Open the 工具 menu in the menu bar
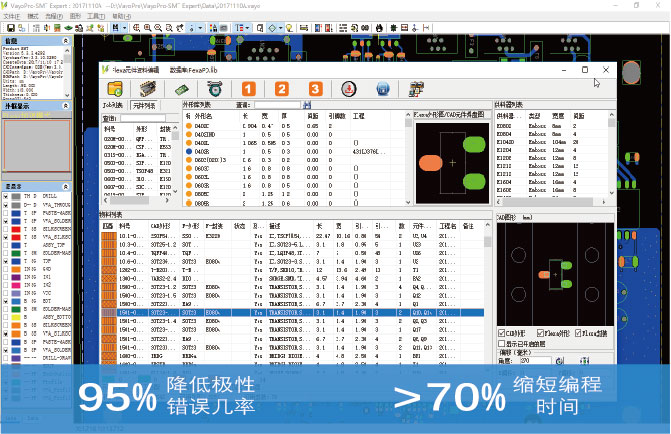The width and height of the screenshot is (671, 434). pyautogui.click(x=92, y=16)
